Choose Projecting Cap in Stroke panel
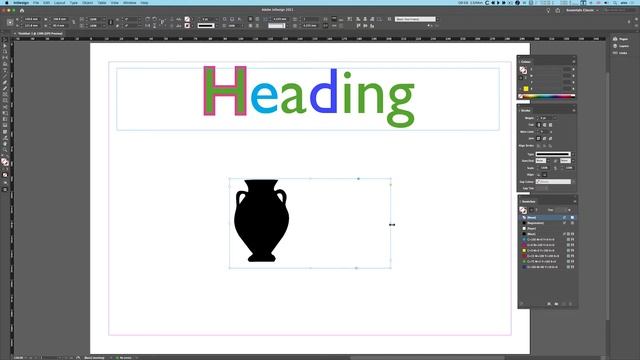The width and height of the screenshot is (640, 360). click(550, 125)
